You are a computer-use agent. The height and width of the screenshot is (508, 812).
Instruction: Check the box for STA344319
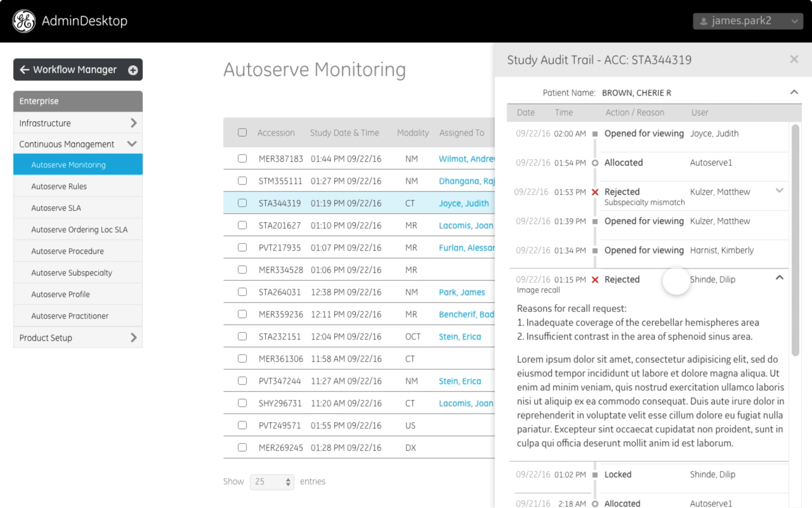[x=242, y=203]
